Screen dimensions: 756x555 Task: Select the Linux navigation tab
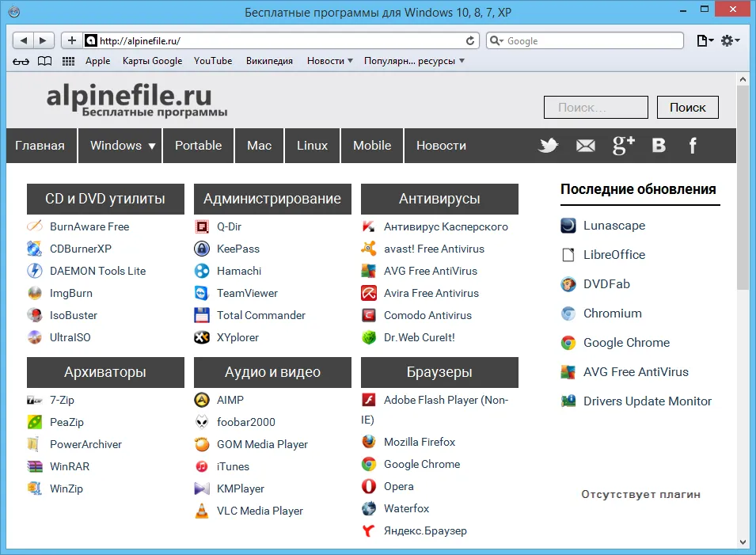312,146
